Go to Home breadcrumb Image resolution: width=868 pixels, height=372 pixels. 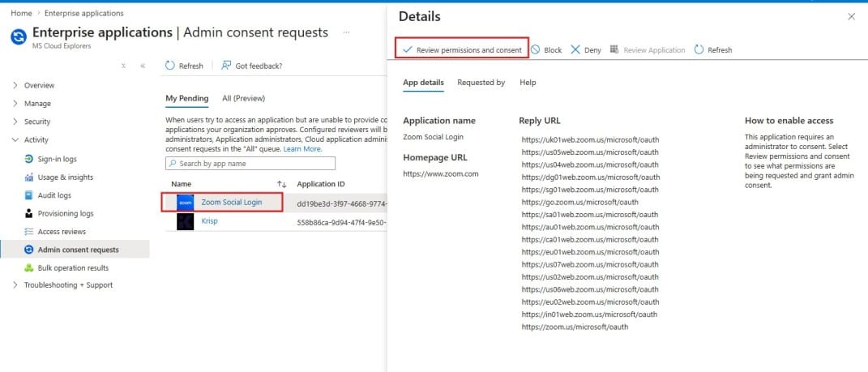tap(22, 13)
